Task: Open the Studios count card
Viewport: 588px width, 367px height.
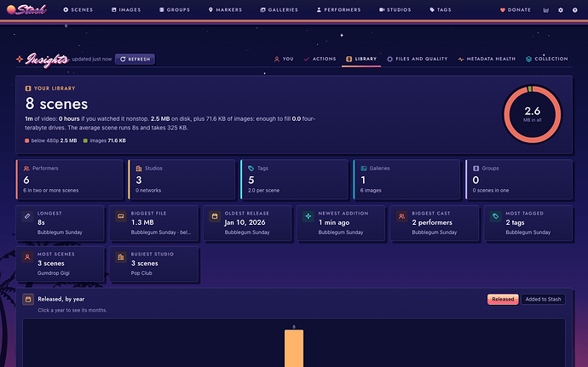Action: tap(182, 179)
